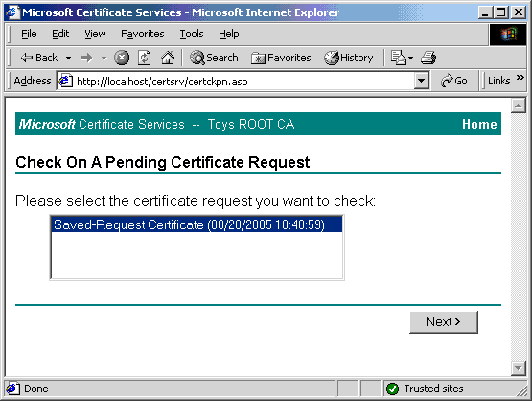Click the page icon in address bar
Viewport: 532px width, 401px height.
point(65,81)
